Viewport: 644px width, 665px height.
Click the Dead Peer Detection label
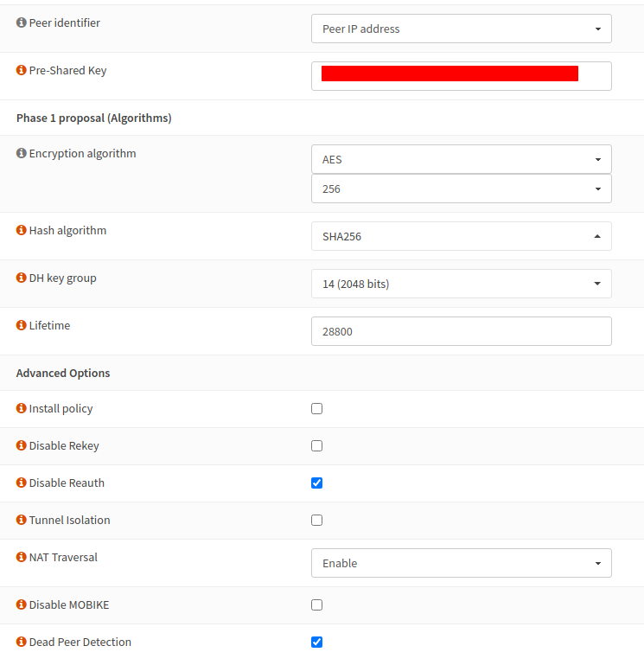click(x=80, y=643)
